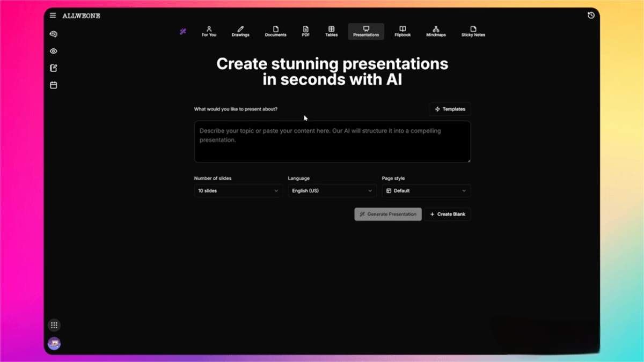Click the topic description text area

tap(332, 141)
